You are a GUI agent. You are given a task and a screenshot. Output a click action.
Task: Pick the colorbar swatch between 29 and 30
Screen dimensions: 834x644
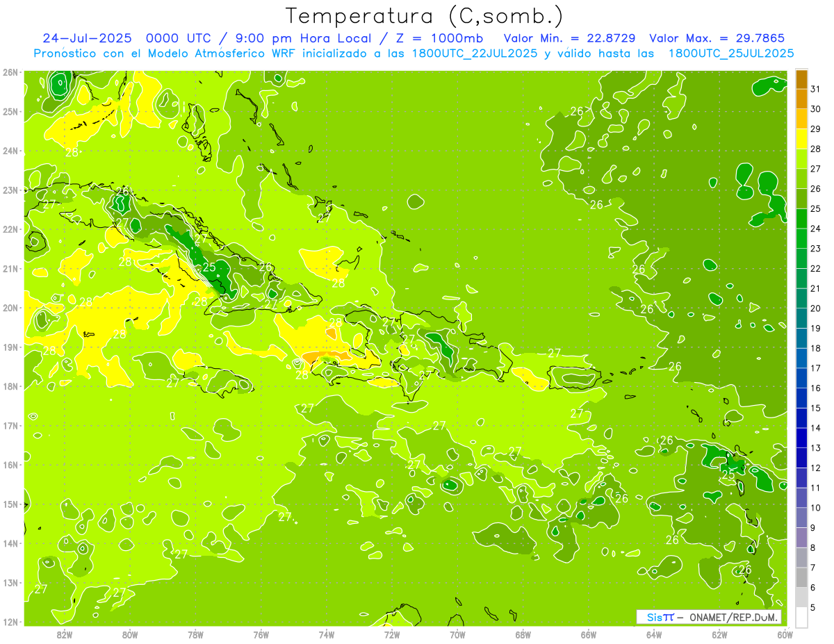click(801, 119)
